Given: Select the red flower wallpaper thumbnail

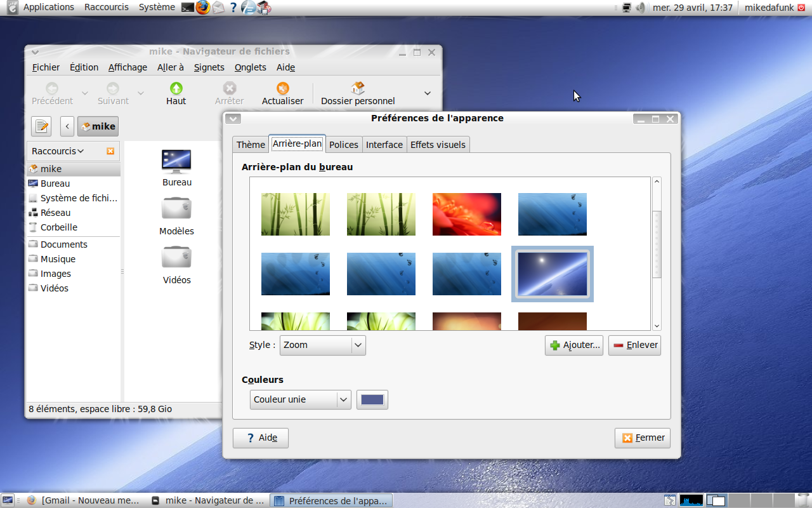Looking at the screenshot, I should click(467, 214).
